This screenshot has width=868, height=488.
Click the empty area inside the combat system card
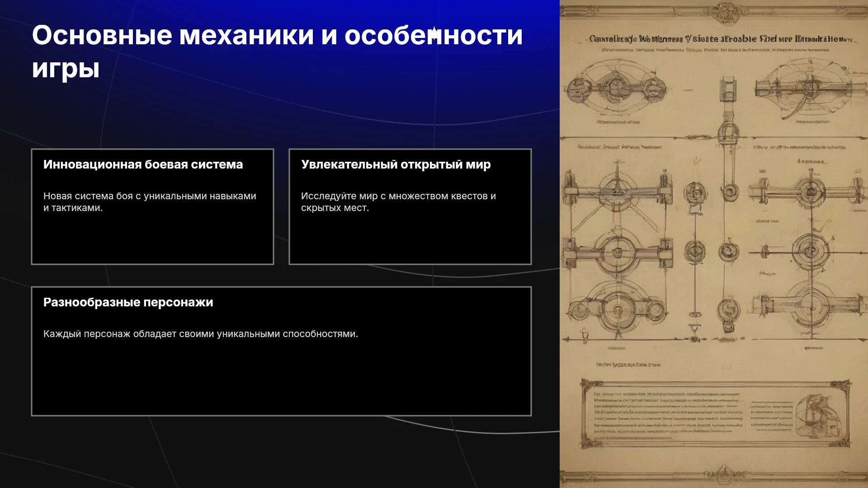click(152, 237)
